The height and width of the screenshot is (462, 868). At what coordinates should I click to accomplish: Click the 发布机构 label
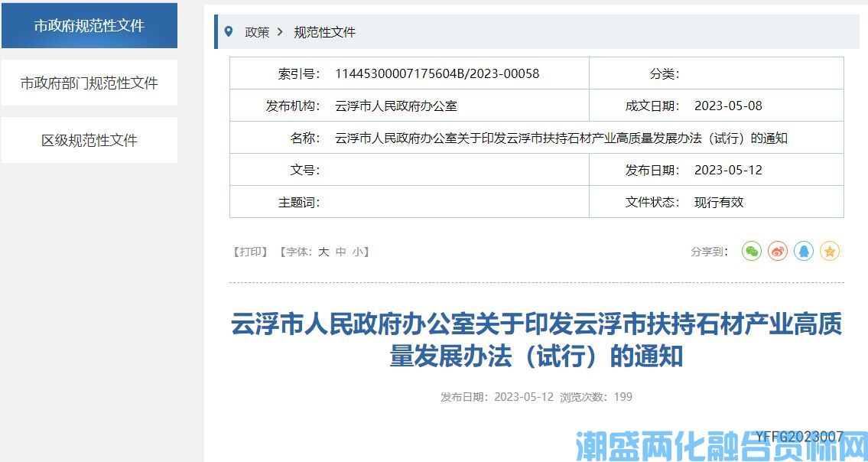tap(293, 106)
